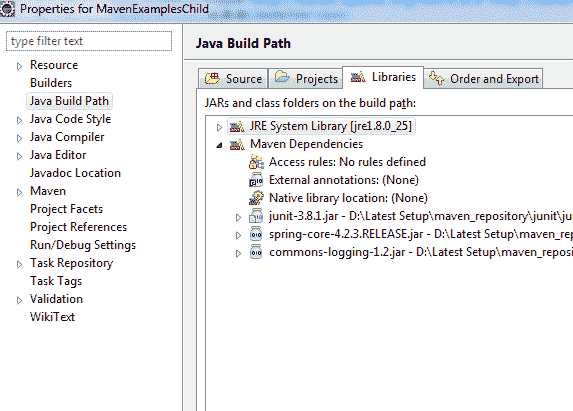
Task: Expand the Java Compiler category
Action: (x=19, y=138)
